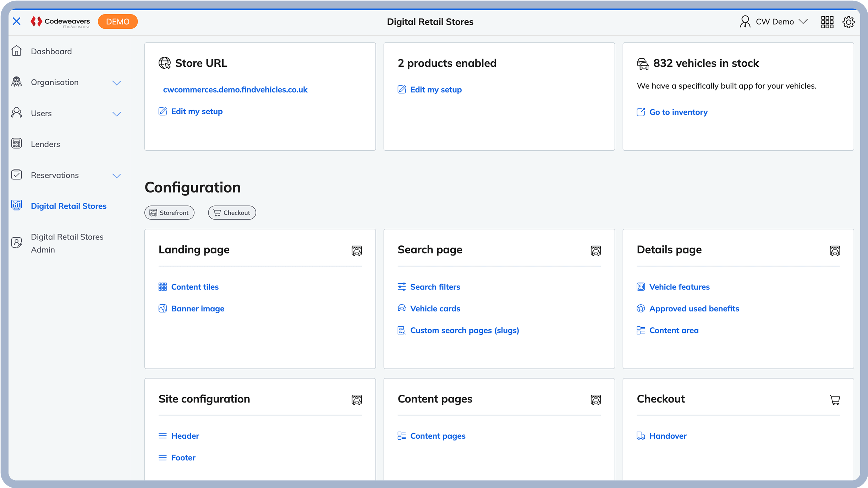Open the settings gear icon

click(x=848, y=22)
